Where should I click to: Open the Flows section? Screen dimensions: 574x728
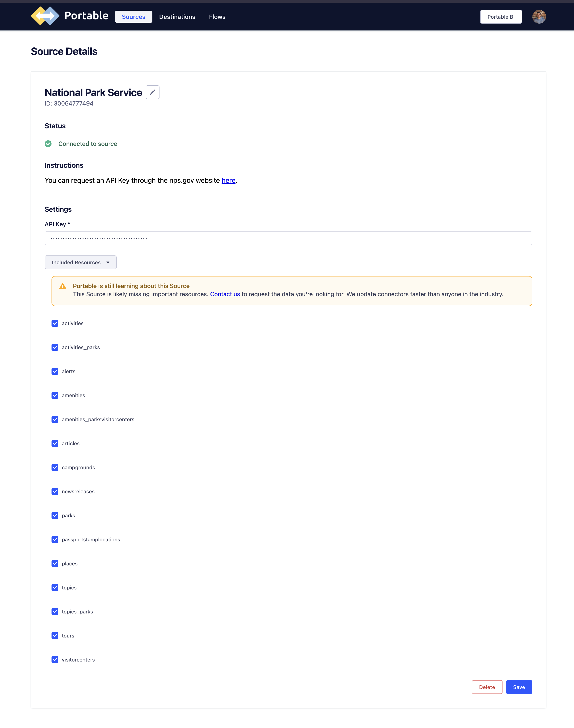coord(217,17)
